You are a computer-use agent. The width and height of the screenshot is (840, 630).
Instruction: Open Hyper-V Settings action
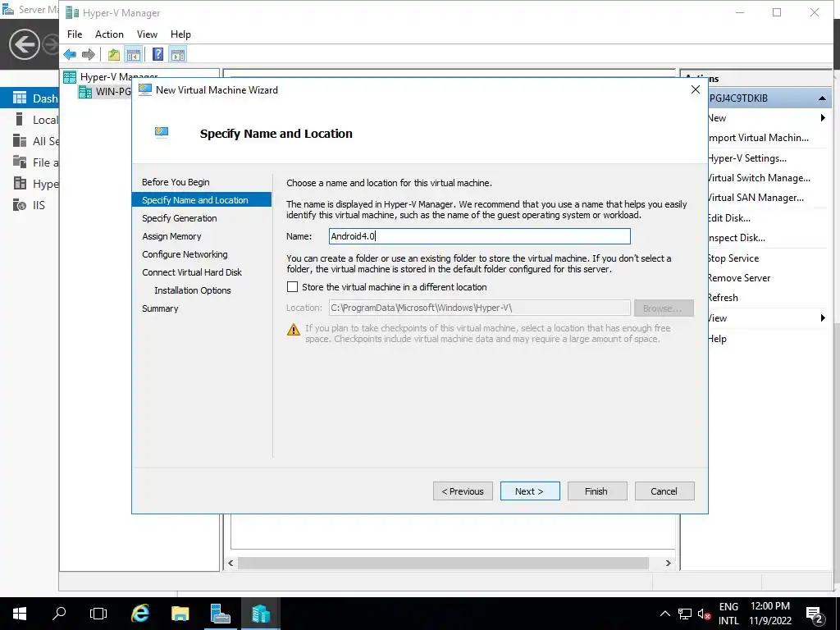[x=746, y=158]
